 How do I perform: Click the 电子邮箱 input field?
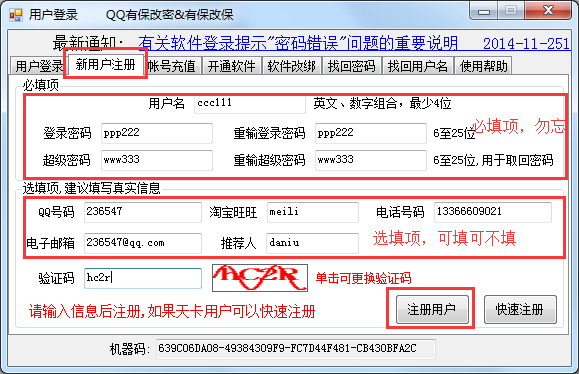143,243
